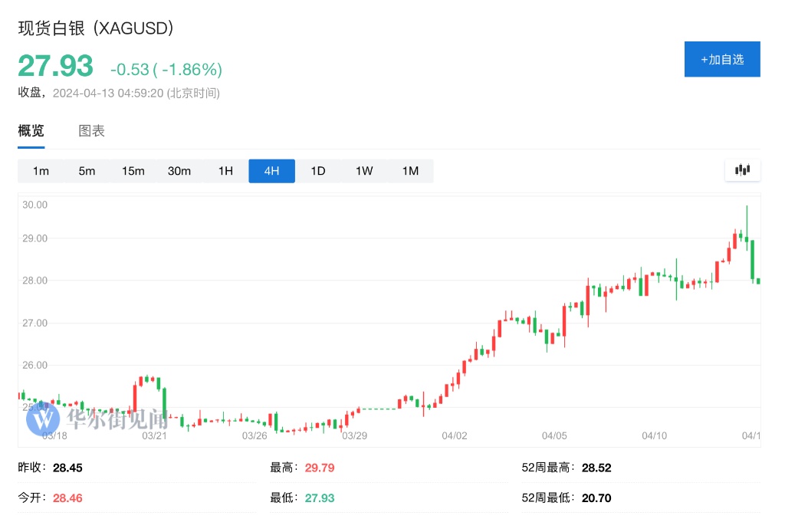
Task: Open the candlestick chart type icon
Action: pos(742,170)
